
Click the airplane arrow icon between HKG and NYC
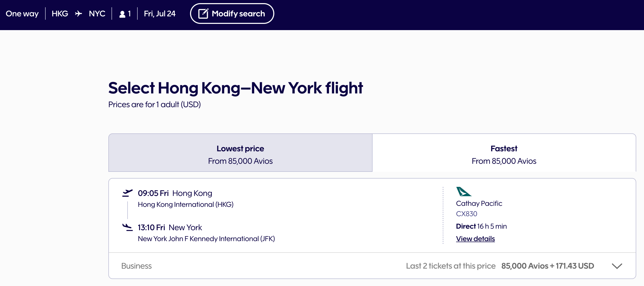pyautogui.click(x=78, y=13)
